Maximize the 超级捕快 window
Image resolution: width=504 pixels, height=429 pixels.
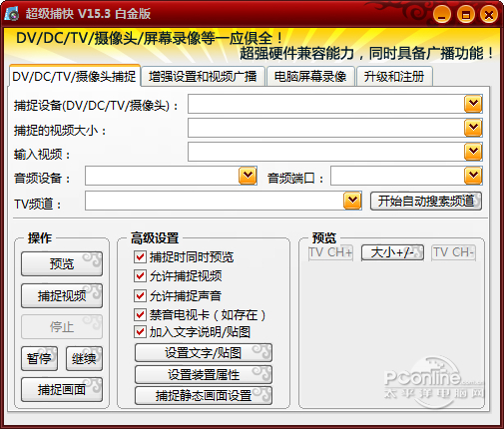(465, 15)
